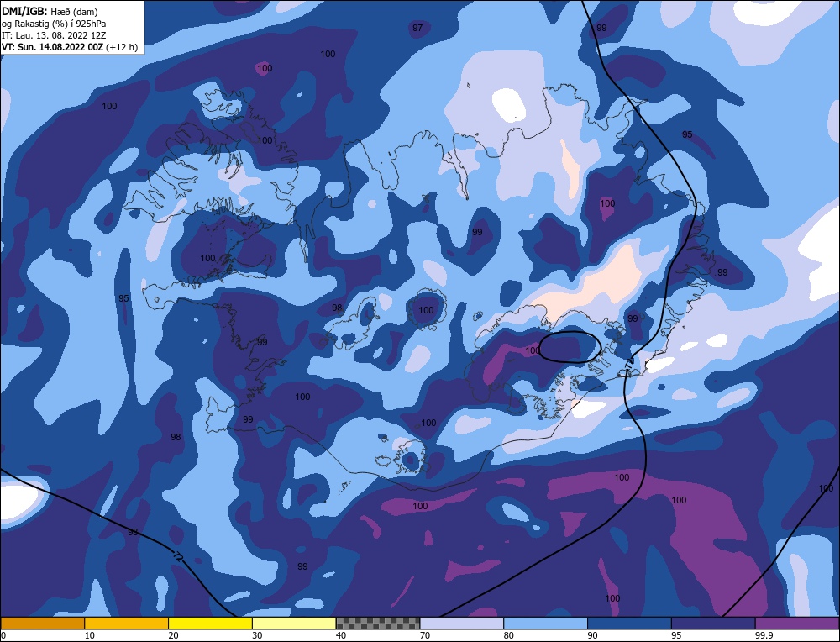The image size is (840, 642).
Task: Click the '30' legend tick label
Action: [x=257, y=635]
